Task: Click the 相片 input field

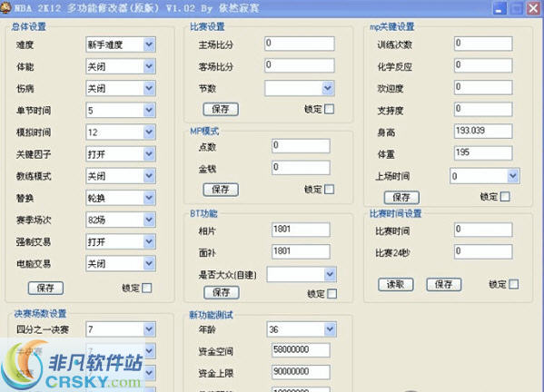Action: coord(301,230)
